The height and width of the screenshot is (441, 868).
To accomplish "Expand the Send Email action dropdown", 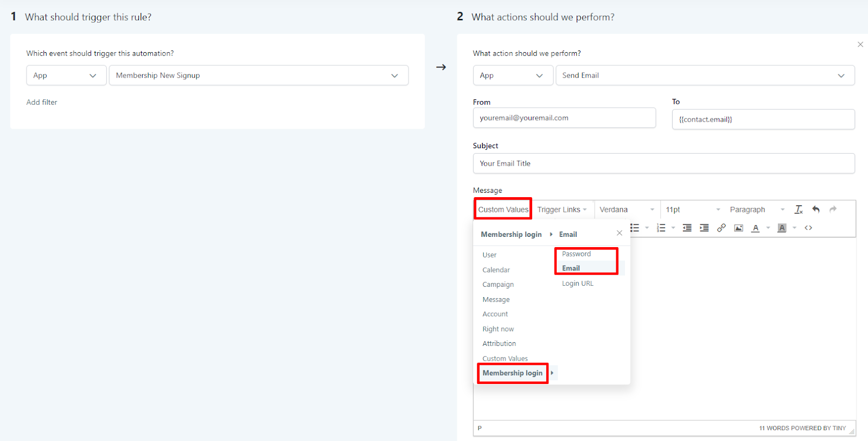I will point(704,75).
